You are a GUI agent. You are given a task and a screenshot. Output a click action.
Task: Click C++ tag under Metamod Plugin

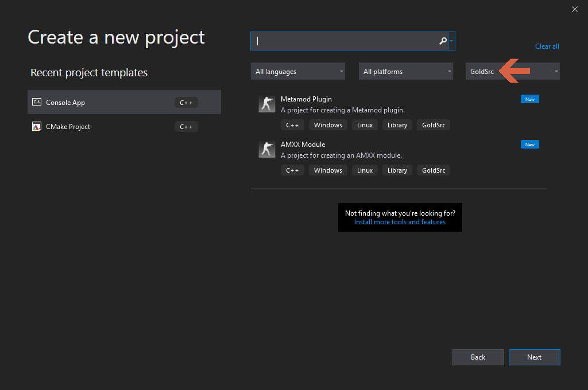[292, 125]
